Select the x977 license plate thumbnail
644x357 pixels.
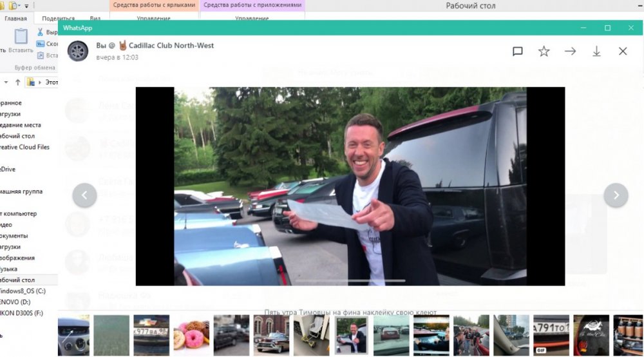(x=151, y=334)
